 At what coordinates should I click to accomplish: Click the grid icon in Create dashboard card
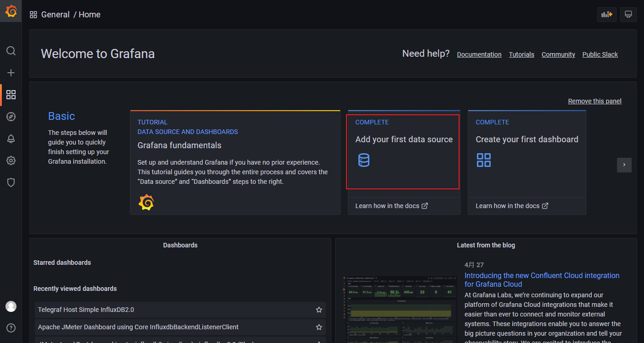coord(484,160)
